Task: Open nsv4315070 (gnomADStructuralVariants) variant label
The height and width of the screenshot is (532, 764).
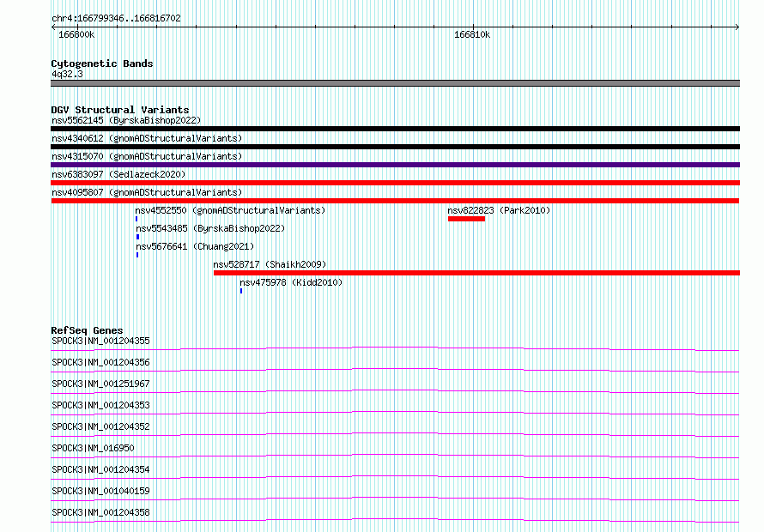Action: pyautogui.click(x=147, y=156)
